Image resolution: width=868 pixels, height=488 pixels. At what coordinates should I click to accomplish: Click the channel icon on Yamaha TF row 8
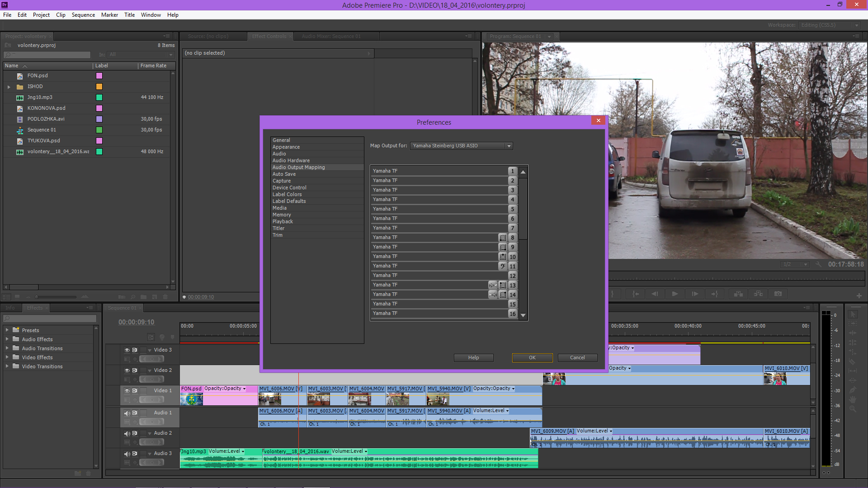[x=503, y=238]
